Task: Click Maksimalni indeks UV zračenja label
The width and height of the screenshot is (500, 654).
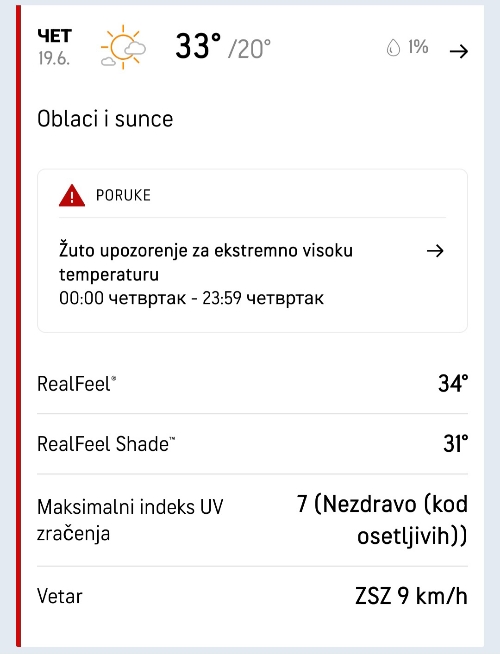Action: 130,521
